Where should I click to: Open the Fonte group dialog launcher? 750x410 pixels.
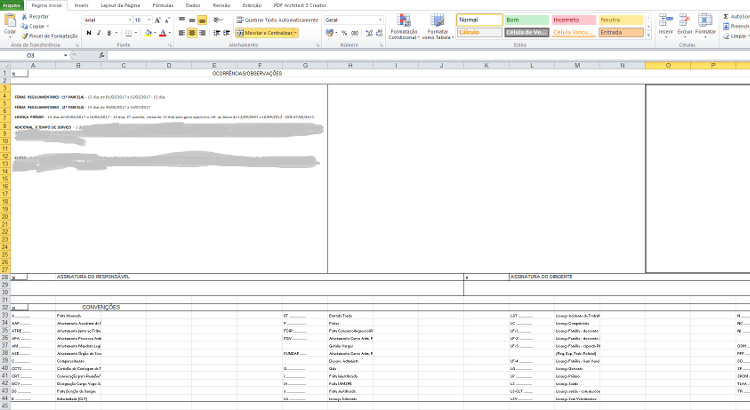[x=170, y=45]
